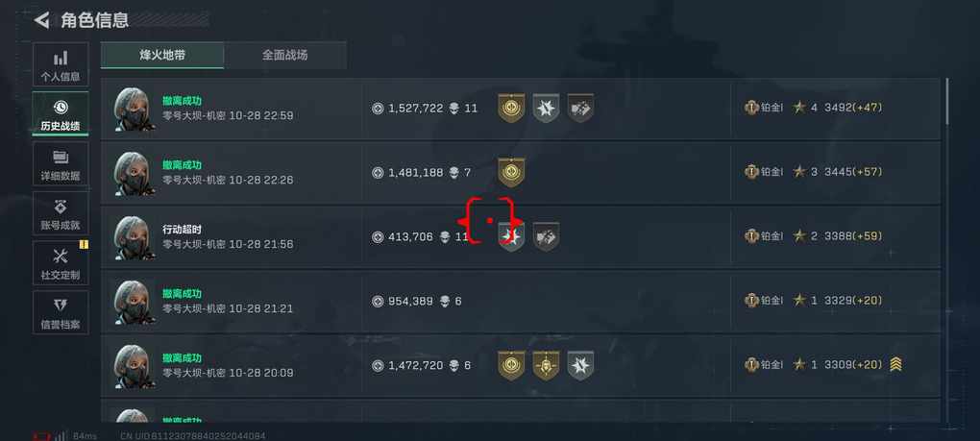
Task: Click character avatar in the 21:21 match row
Action: coord(134,302)
